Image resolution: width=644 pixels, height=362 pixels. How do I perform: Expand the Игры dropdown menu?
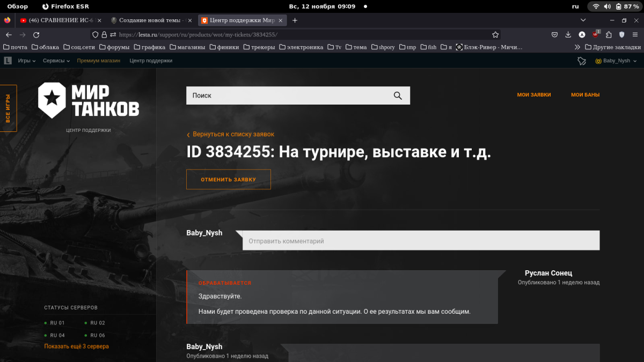click(x=26, y=61)
